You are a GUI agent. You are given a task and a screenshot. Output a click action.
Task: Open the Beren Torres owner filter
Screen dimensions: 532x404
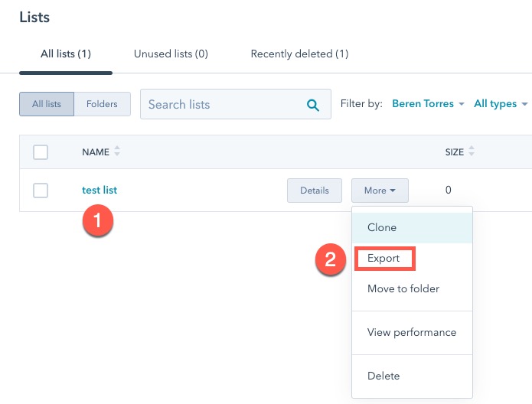[x=427, y=104]
